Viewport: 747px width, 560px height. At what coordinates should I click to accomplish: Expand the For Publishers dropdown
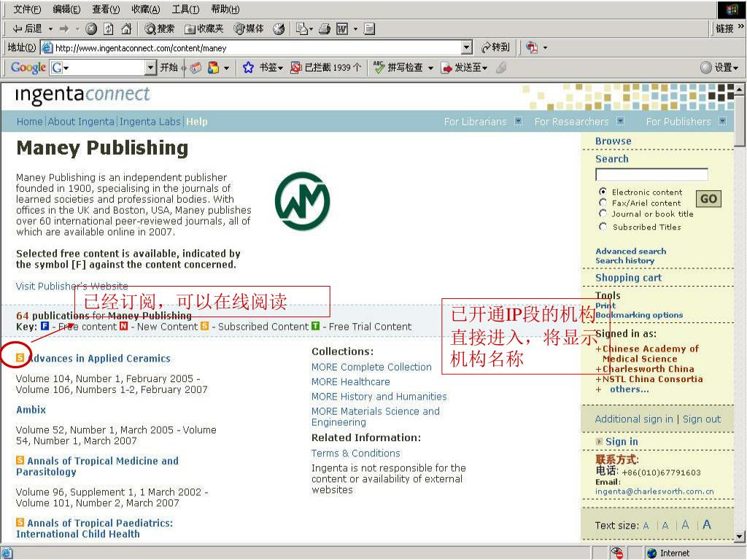click(723, 121)
